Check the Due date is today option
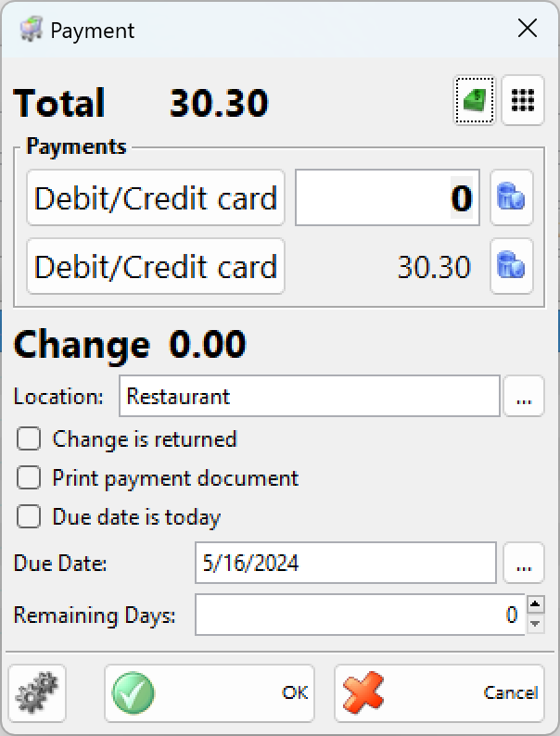This screenshot has width=560, height=736. tap(29, 517)
